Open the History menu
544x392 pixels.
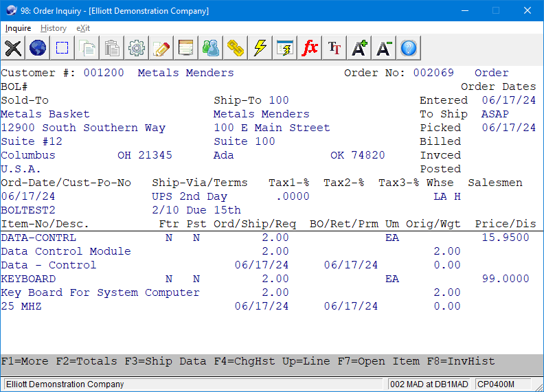54,28
